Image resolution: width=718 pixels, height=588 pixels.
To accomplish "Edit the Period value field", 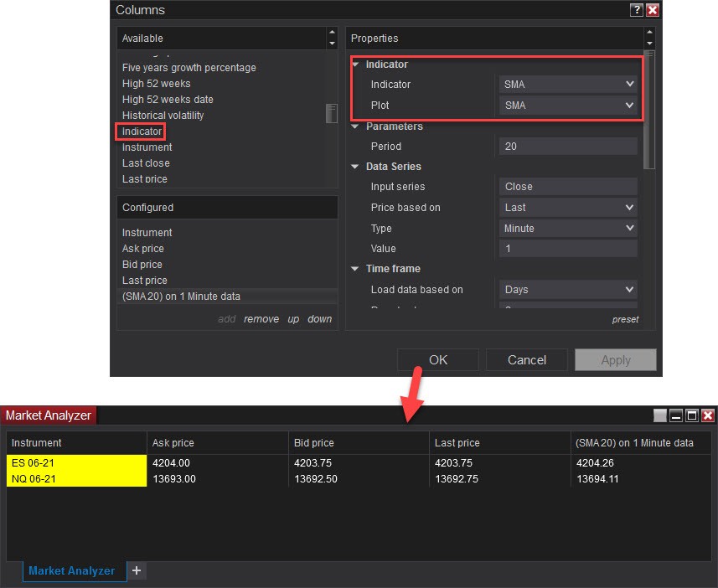I will point(568,146).
